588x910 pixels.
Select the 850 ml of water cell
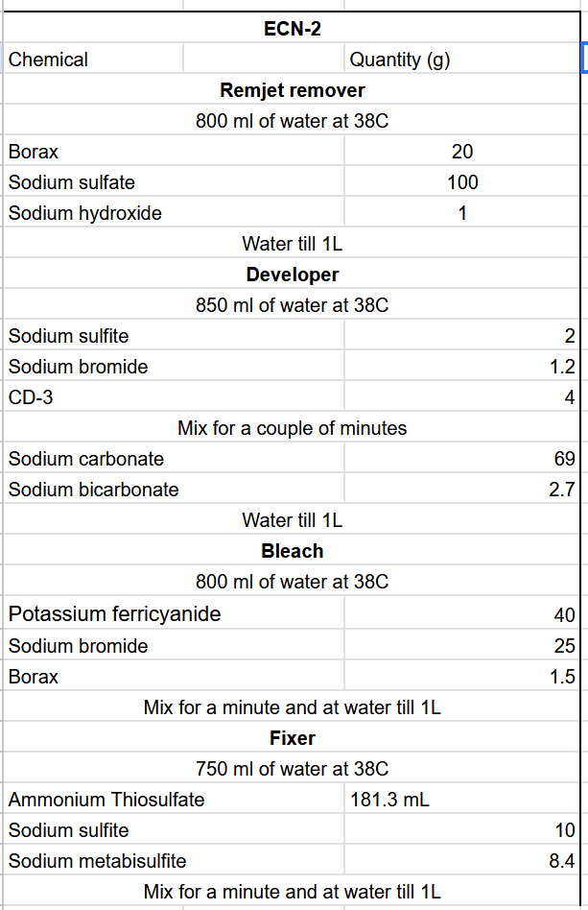click(x=292, y=305)
